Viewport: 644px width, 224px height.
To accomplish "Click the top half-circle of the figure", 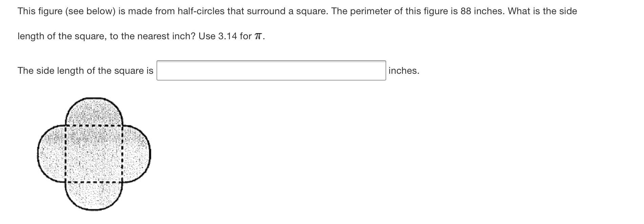I will tap(94, 112).
